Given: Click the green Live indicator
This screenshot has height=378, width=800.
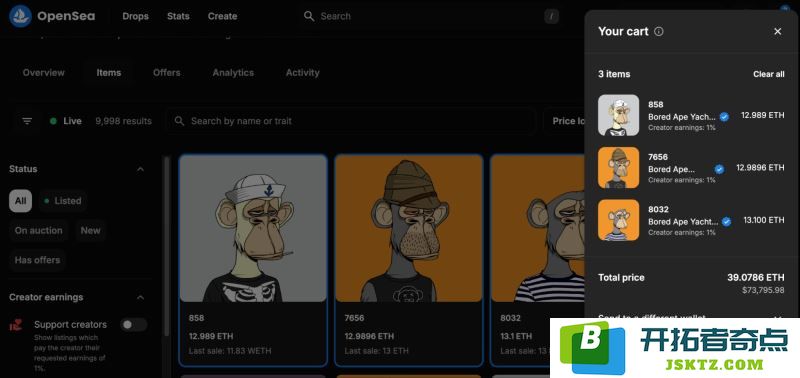Looking at the screenshot, I should (53, 121).
